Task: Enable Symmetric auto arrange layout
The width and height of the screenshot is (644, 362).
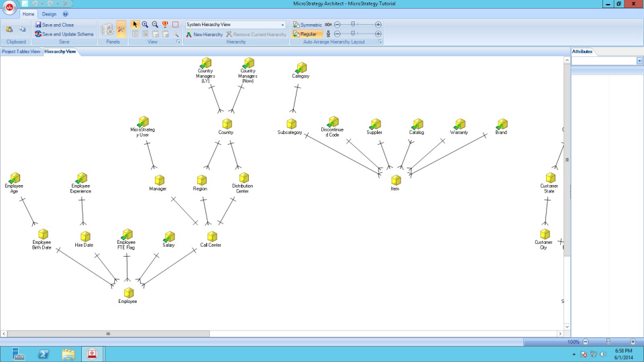Action: [307, 25]
